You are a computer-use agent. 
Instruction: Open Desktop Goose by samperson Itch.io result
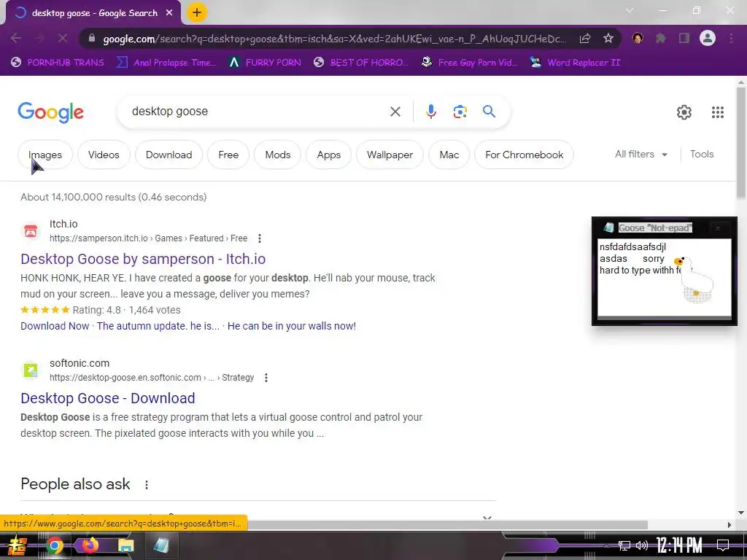(x=143, y=259)
